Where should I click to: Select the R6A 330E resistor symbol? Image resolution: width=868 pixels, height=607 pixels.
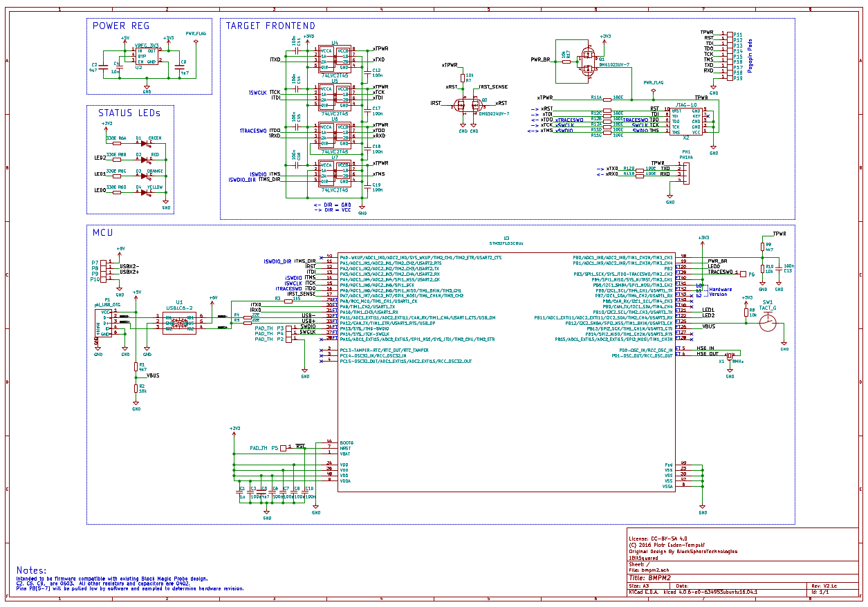(118, 144)
